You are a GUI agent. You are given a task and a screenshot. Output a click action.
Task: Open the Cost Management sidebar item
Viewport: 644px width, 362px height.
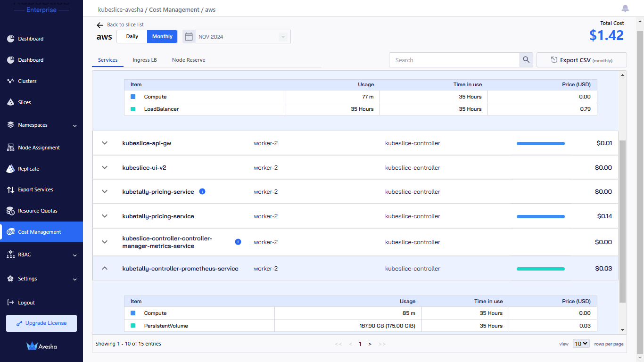(41, 232)
